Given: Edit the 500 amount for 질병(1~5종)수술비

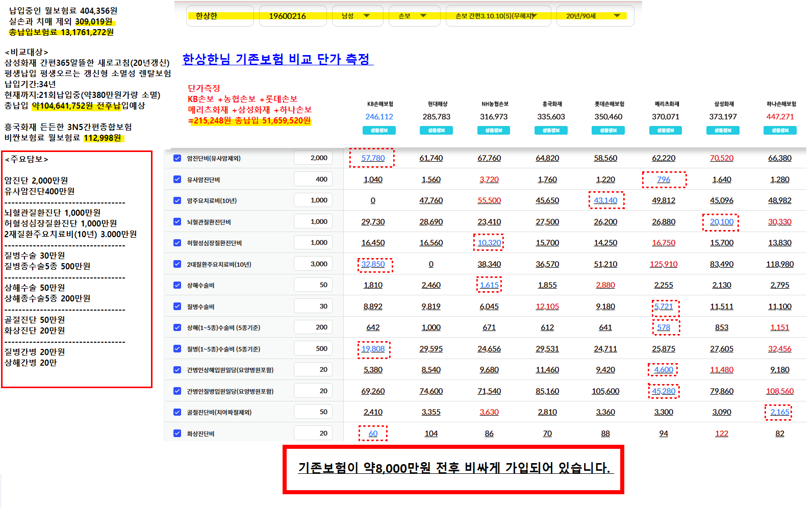Looking at the screenshot, I should coord(313,348).
